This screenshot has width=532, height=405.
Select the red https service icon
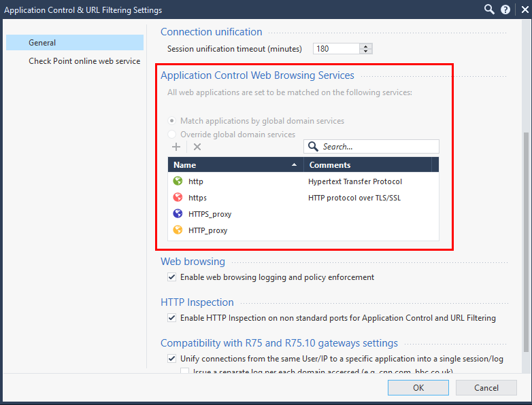(x=178, y=197)
